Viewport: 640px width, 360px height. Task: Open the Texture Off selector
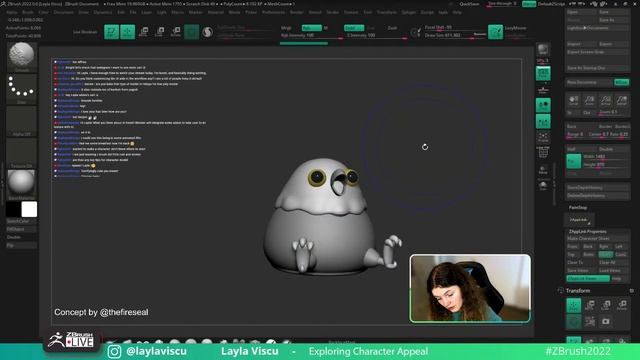(22, 153)
